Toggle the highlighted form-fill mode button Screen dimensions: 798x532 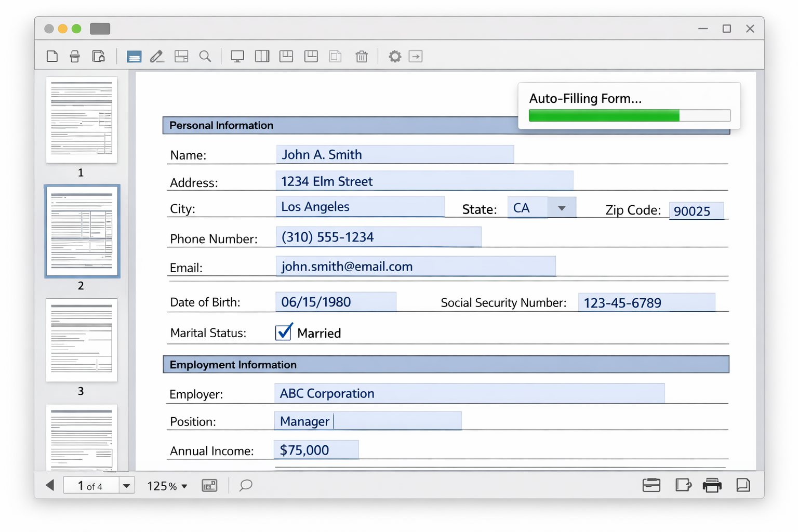click(135, 56)
